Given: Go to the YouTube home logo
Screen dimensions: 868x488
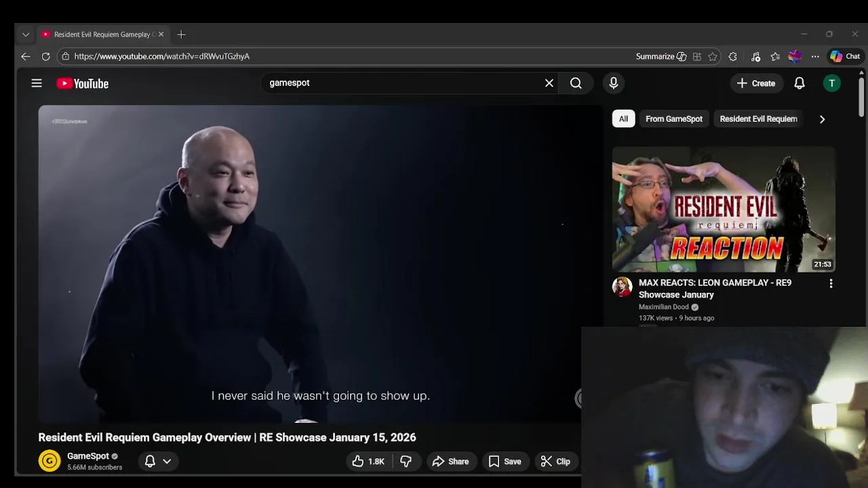Looking at the screenshot, I should [83, 83].
